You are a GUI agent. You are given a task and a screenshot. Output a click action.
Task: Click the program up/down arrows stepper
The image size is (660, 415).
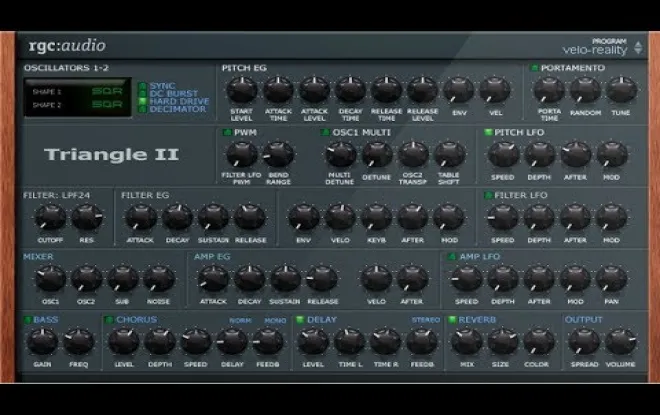[638, 48]
